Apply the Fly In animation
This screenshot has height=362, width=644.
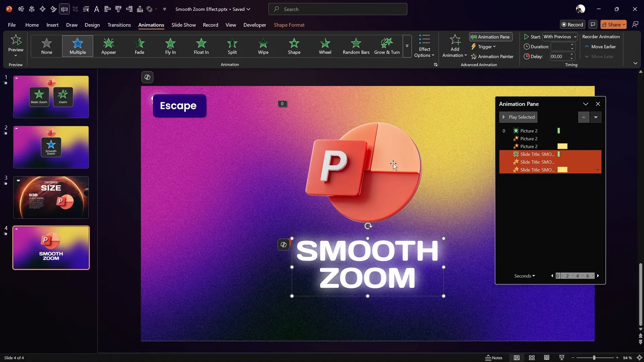click(170, 46)
